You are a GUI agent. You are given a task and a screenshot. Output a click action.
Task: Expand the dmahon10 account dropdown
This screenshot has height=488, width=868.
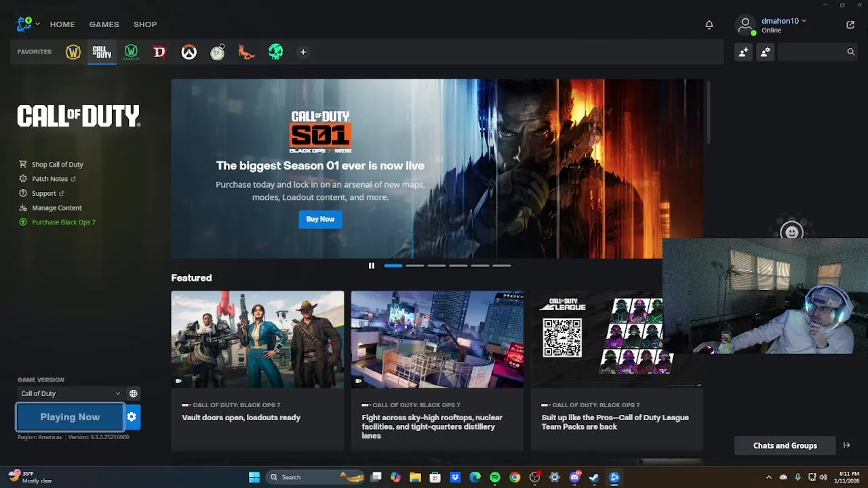(783, 21)
